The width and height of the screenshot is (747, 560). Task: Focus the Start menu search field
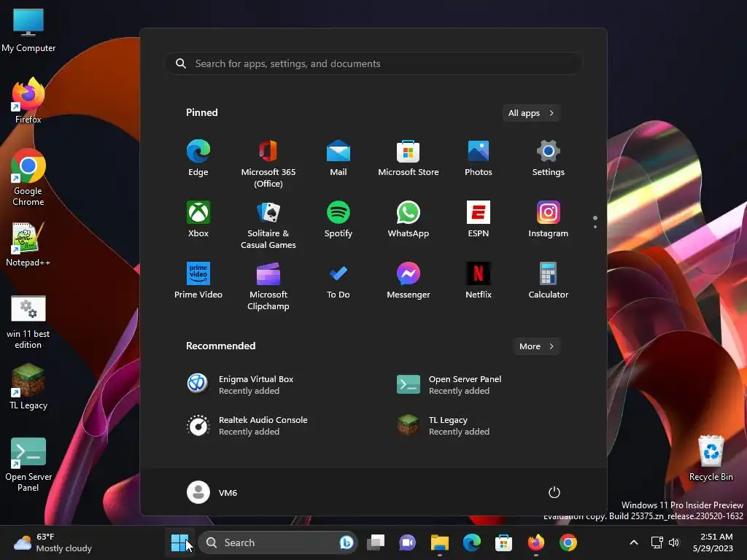[x=373, y=63]
